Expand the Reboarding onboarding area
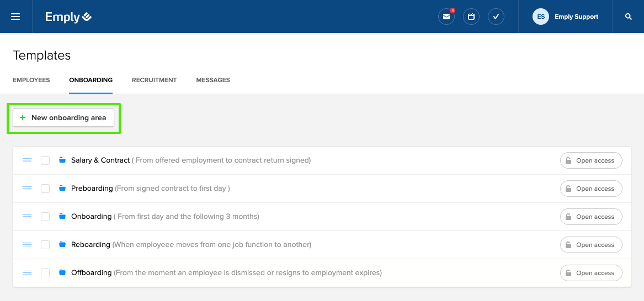This screenshot has height=301, width=644. click(91, 245)
